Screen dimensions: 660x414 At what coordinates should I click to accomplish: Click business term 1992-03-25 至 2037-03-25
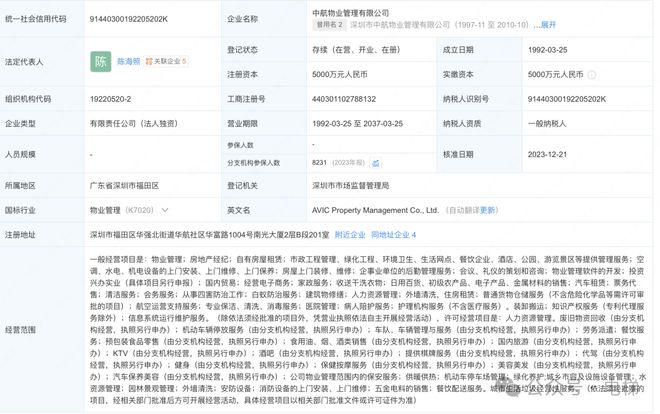tap(357, 124)
